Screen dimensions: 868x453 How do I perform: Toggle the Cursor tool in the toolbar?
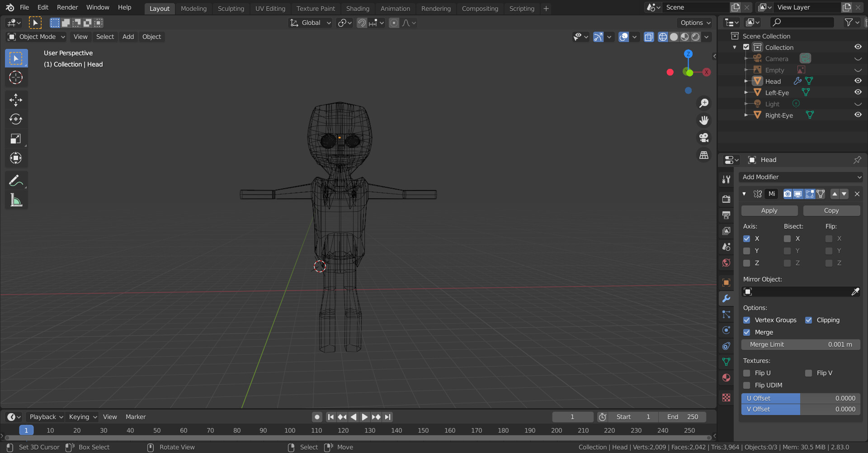pyautogui.click(x=16, y=77)
